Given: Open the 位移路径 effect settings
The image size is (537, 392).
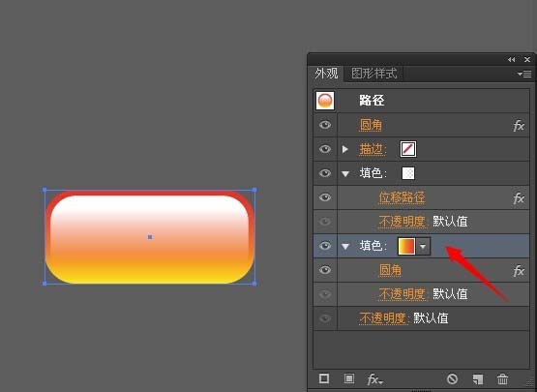Looking at the screenshot, I should point(403,197).
